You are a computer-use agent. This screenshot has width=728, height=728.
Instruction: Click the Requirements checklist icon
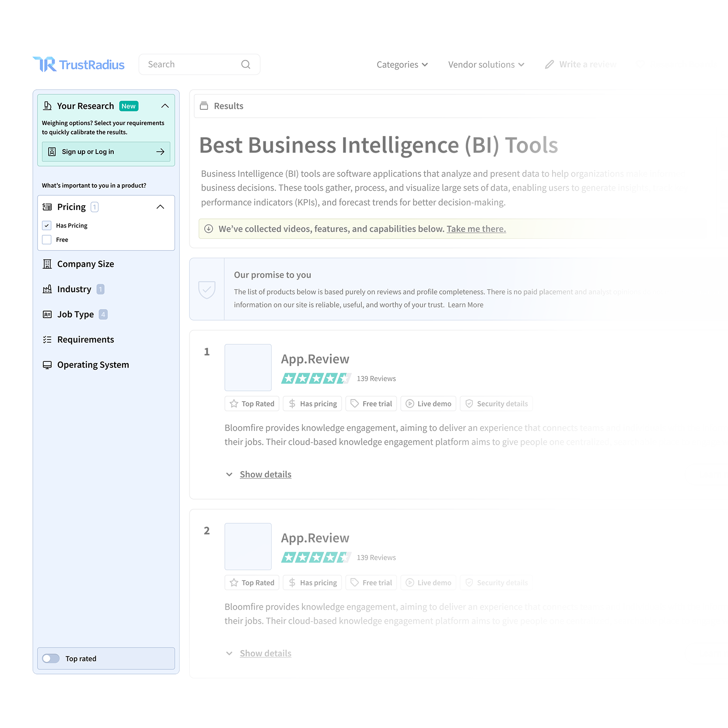[x=47, y=340]
